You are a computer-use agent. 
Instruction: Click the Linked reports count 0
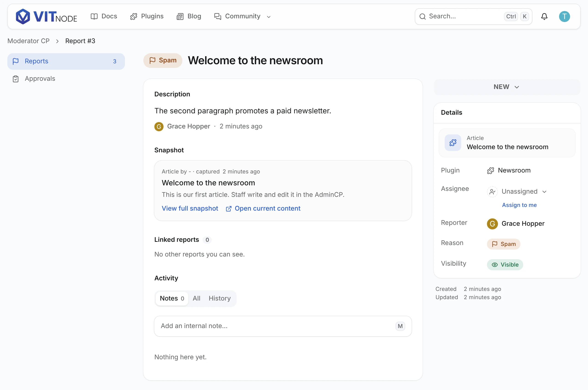(x=207, y=240)
